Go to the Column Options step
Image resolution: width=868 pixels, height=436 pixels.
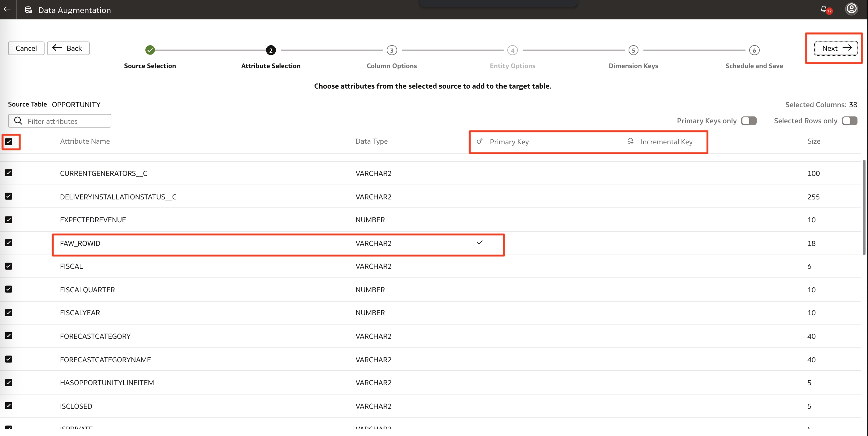pos(392,50)
